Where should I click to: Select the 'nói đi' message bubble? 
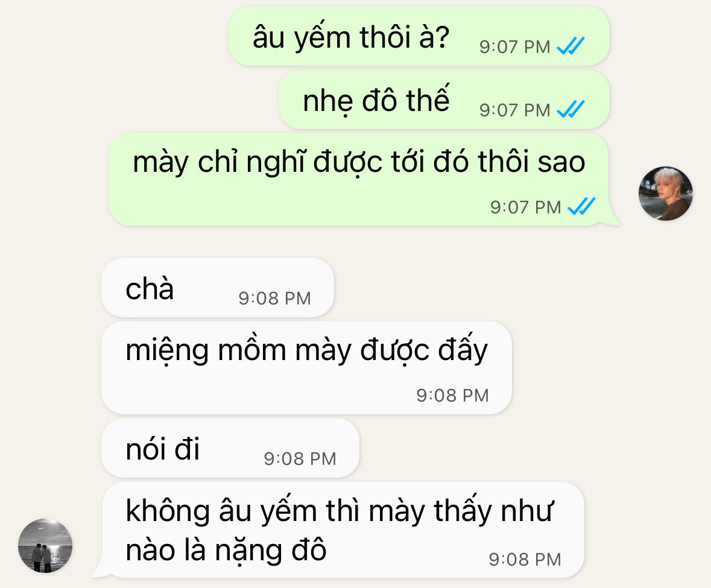[x=230, y=448]
